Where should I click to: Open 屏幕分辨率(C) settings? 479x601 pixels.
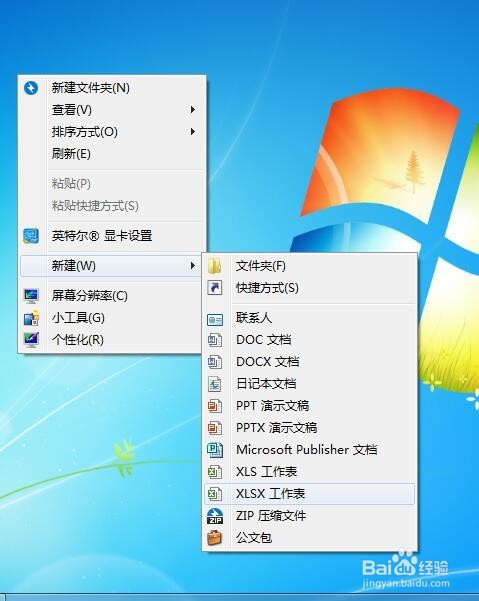111,296
